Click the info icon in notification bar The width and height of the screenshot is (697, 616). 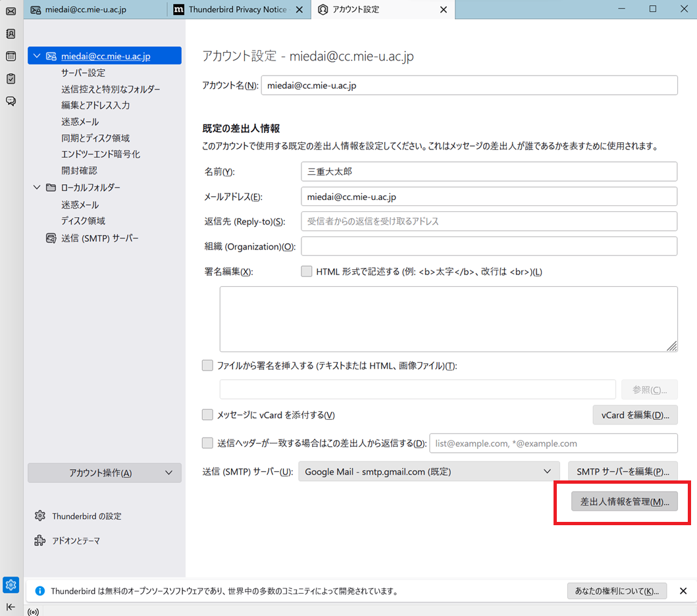[39, 591]
